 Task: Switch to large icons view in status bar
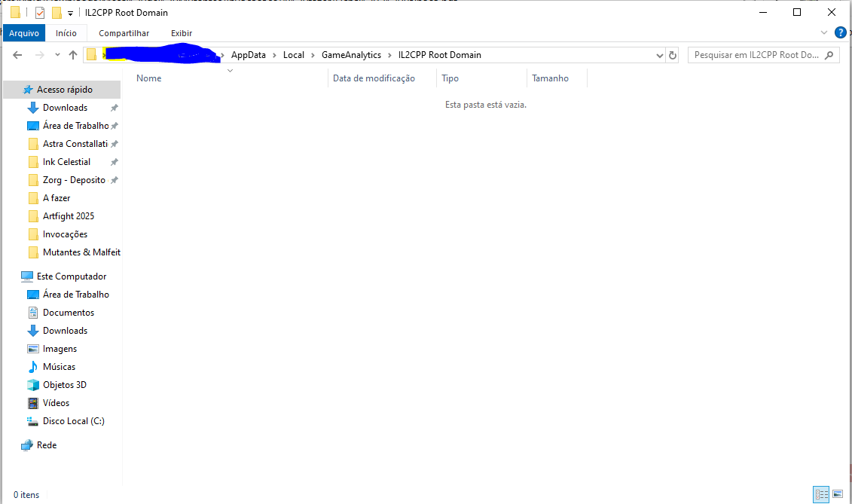[838, 494]
